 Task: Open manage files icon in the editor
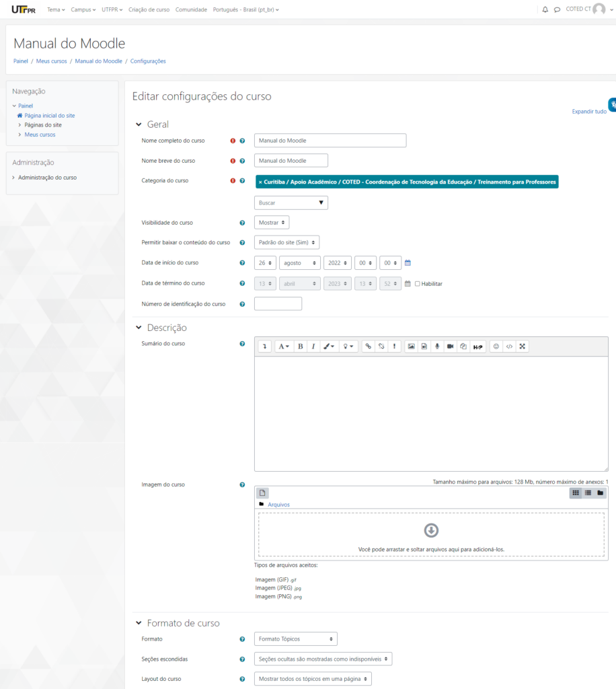(x=463, y=347)
